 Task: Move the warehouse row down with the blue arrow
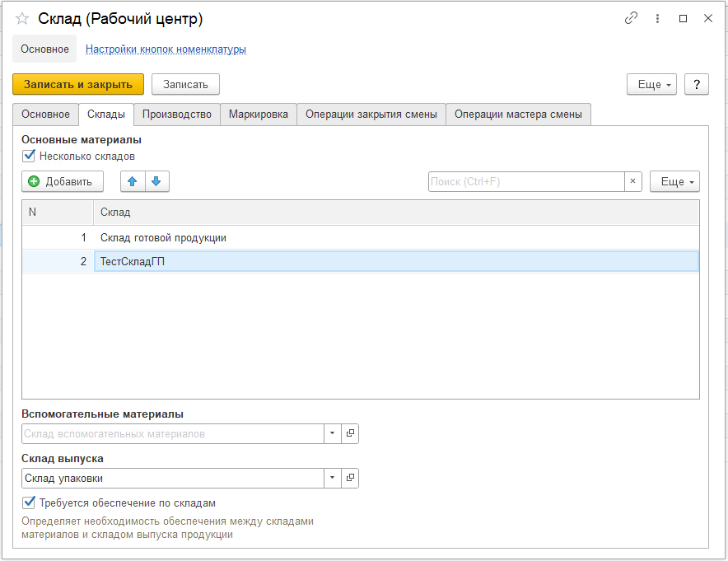[x=157, y=181]
